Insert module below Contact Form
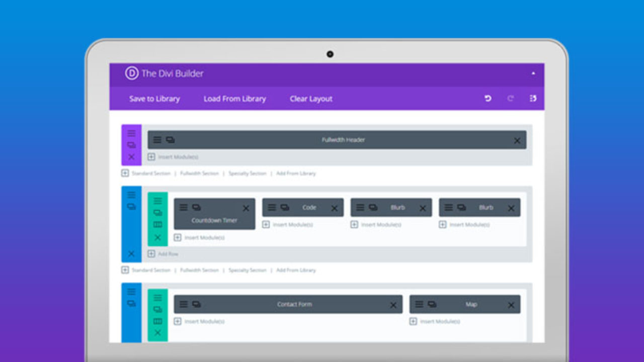Screen dimensions: 644x362 pyautogui.click(x=199, y=321)
